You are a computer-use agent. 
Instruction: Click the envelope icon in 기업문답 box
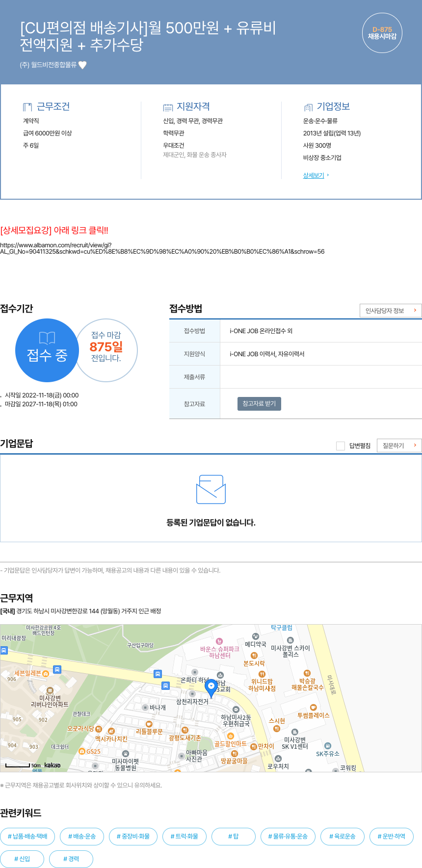point(211,489)
